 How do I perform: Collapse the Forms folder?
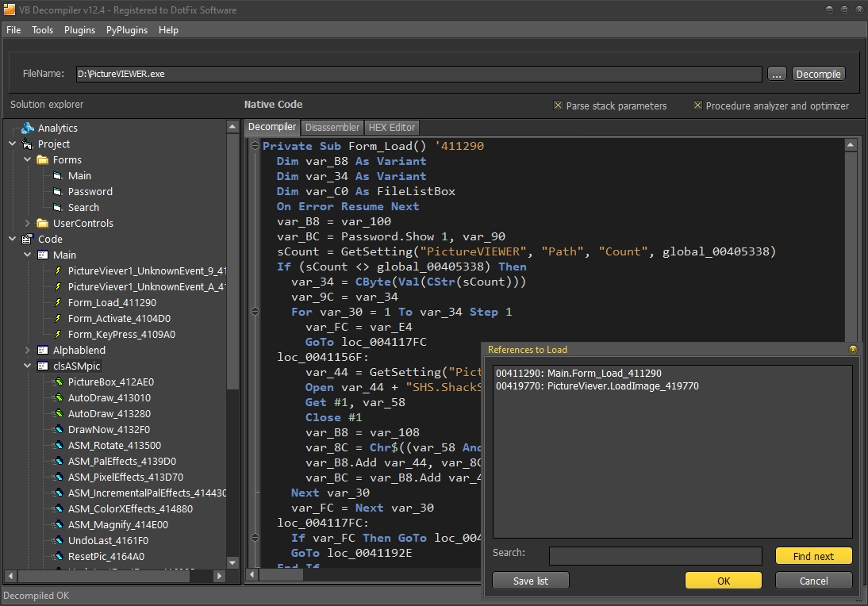tap(27, 160)
